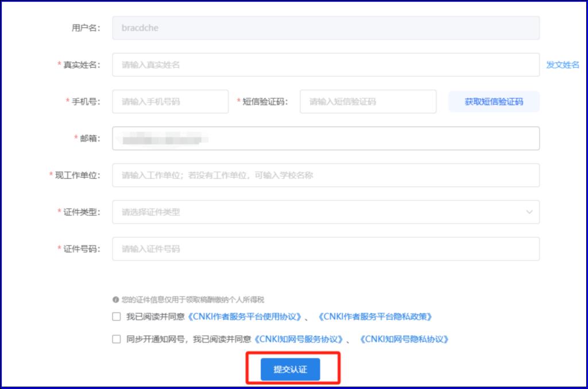Click the info icon beside the ID notice
The image size is (588, 389).
click(116, 300)
